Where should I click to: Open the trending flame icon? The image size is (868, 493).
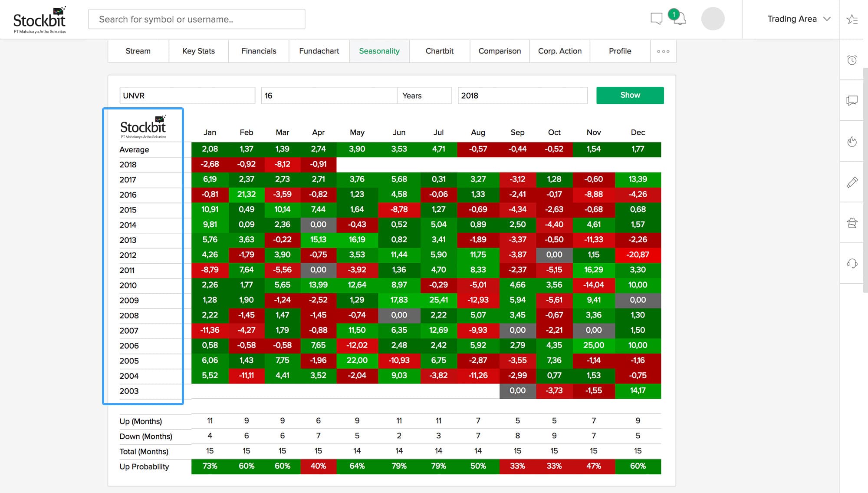click(852, 142)
